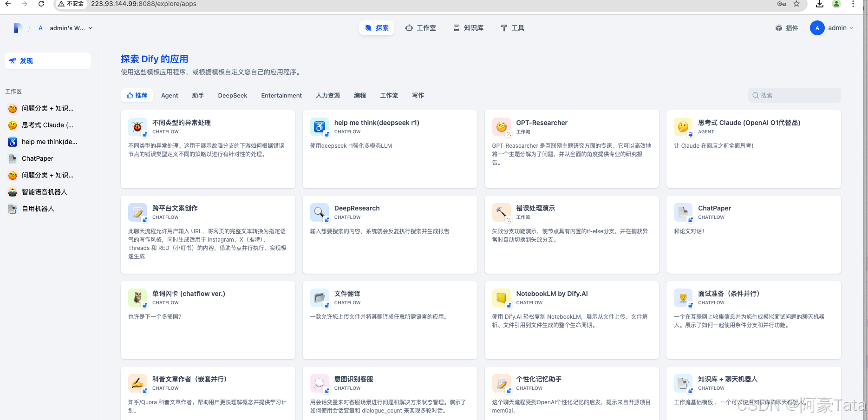Screen dimensions: 868x420
Task: Click the browser address bar URL
Action: (144, 4)
